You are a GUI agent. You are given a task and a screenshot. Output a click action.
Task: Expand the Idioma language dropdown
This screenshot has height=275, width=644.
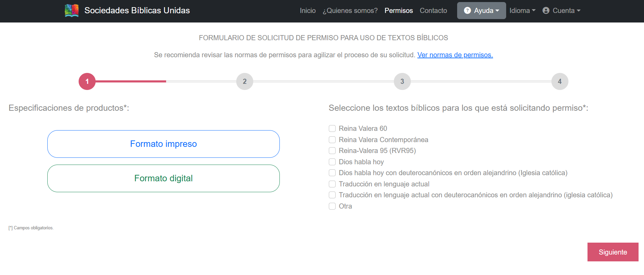[x=522, y=11]
